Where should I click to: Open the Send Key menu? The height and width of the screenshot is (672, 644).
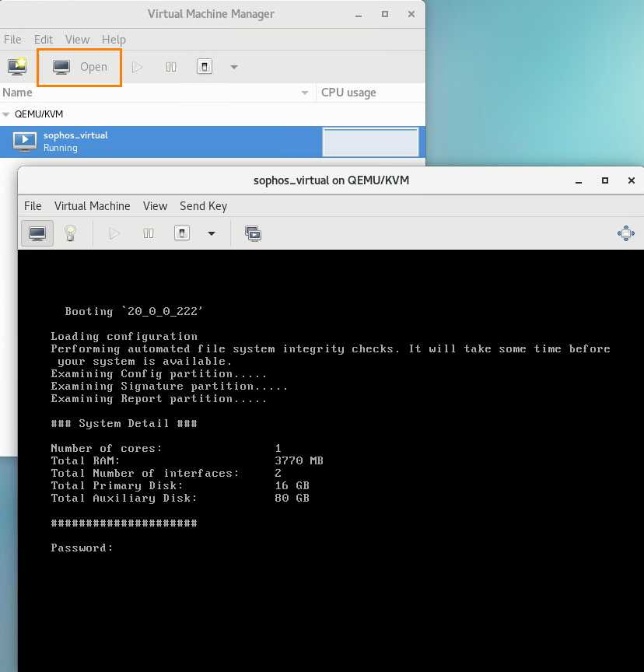(203, 206)
